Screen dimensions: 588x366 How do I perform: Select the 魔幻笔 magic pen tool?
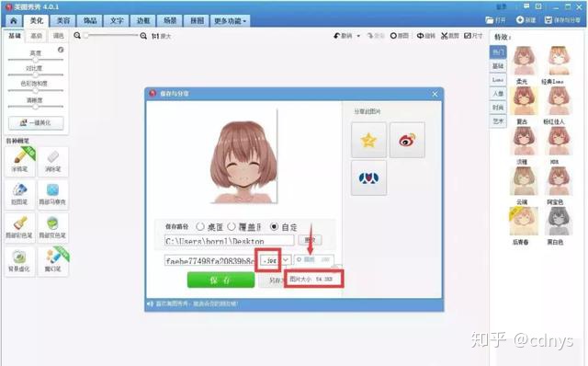[x=53, y=261]
